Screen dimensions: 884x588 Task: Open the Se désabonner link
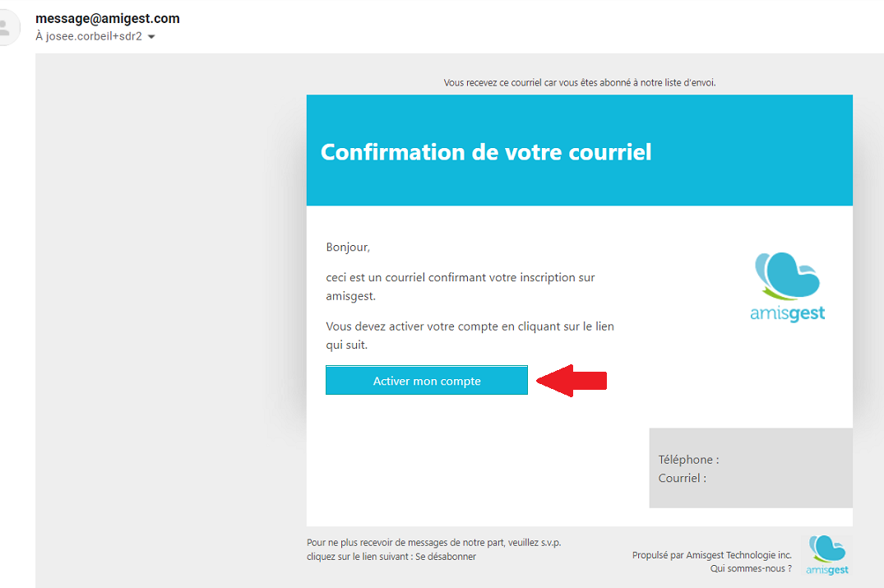pos(446,557)
